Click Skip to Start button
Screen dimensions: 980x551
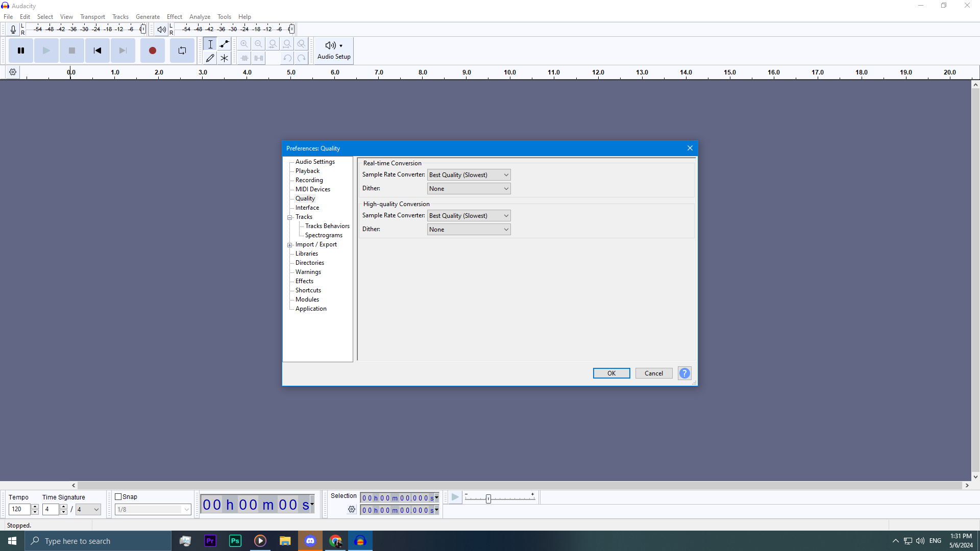point(97,51)
